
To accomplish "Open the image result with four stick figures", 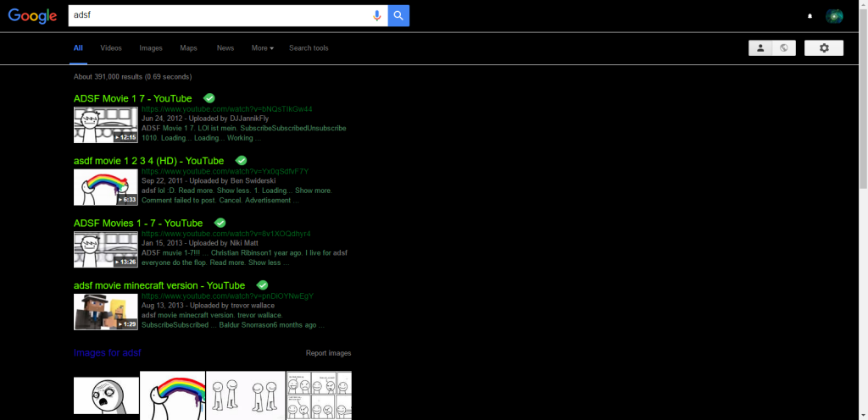I will coord(246,395).
